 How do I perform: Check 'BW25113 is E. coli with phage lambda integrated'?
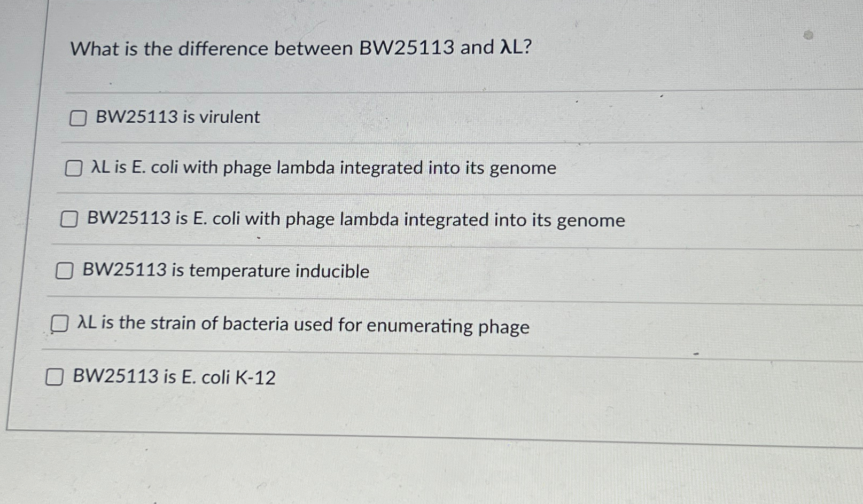(x=69, y=219)
